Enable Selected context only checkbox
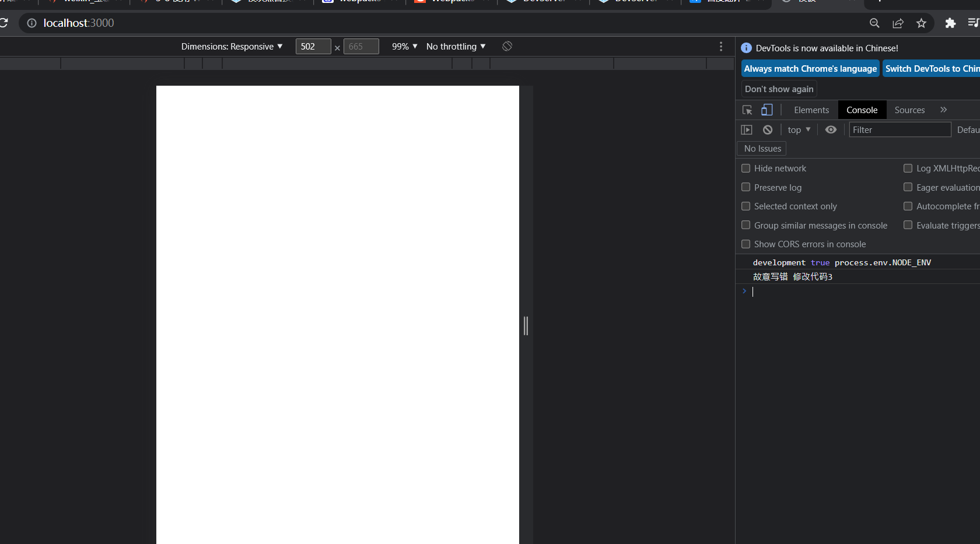This screenshot has height=544, width=980. [x=745, y=206]
